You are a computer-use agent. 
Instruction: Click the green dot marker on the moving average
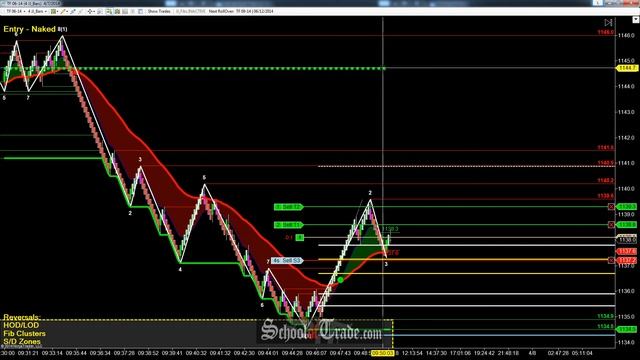pyautogui.click(x=340, y=280)
